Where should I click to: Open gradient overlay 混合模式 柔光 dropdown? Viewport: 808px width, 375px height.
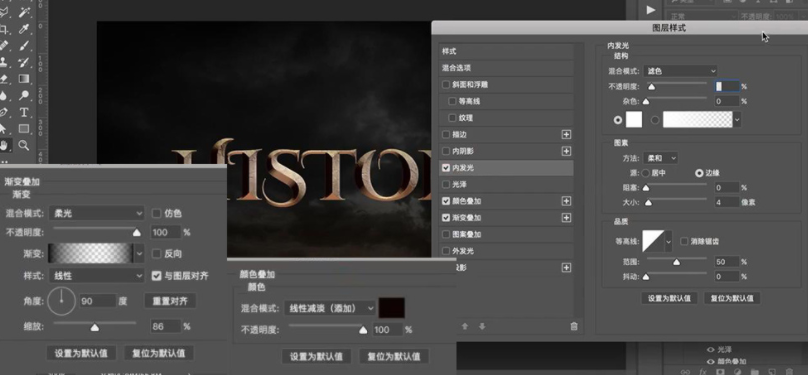click(x=97, y=213)
